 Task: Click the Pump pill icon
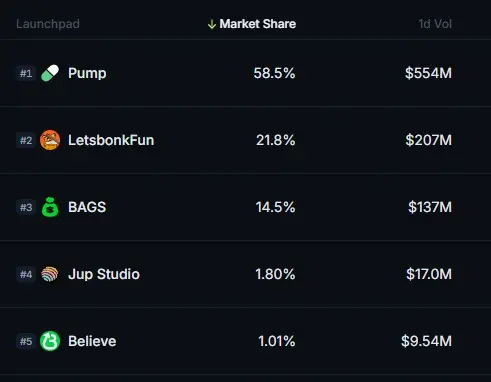point(50,73)
